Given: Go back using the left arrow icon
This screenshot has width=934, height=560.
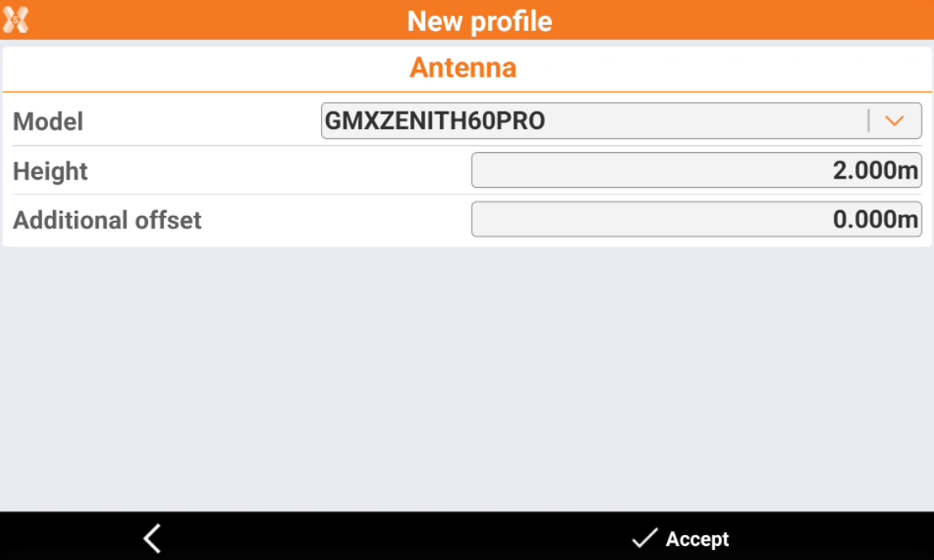Looking at the screenshot, I should click(x=152, y=538).
